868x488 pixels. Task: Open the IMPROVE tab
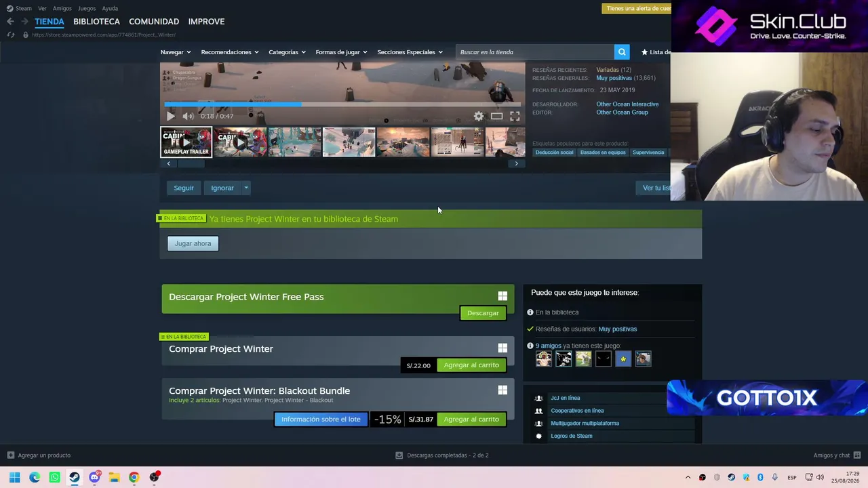(x=206, y=22)
